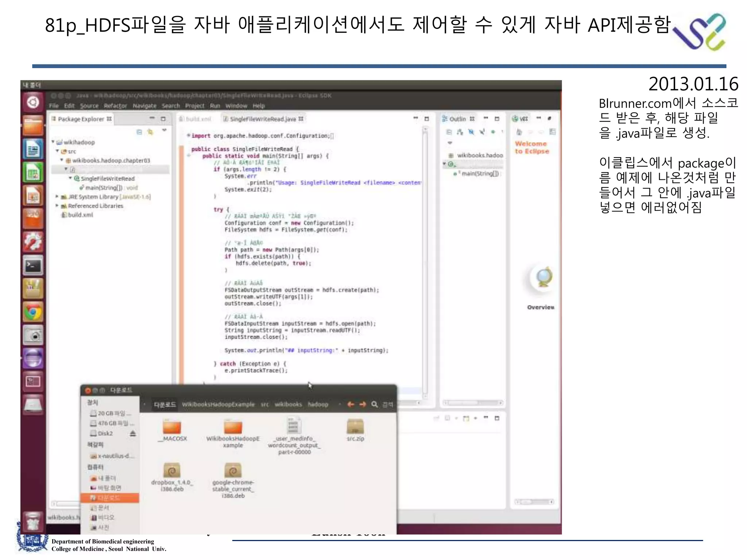The image size is (747, 560).
Task: Switch to the build.xml editor tab
Action: point(196,119)
